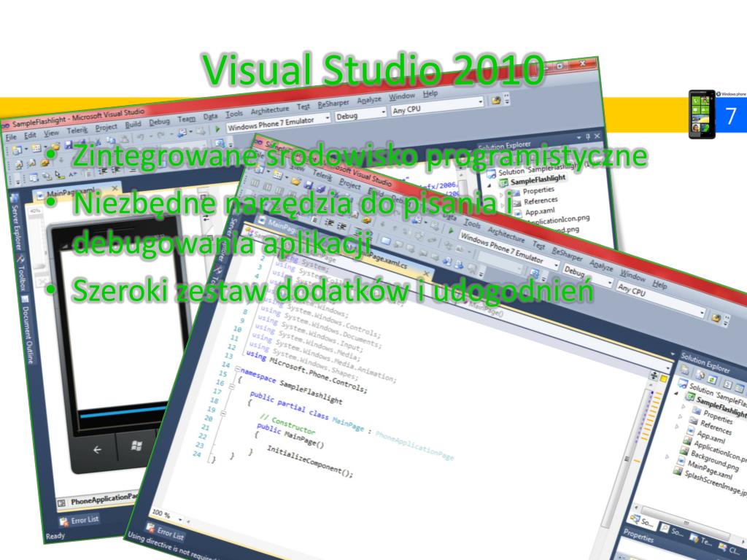Open Error List in front window

(x=165, y=532)
